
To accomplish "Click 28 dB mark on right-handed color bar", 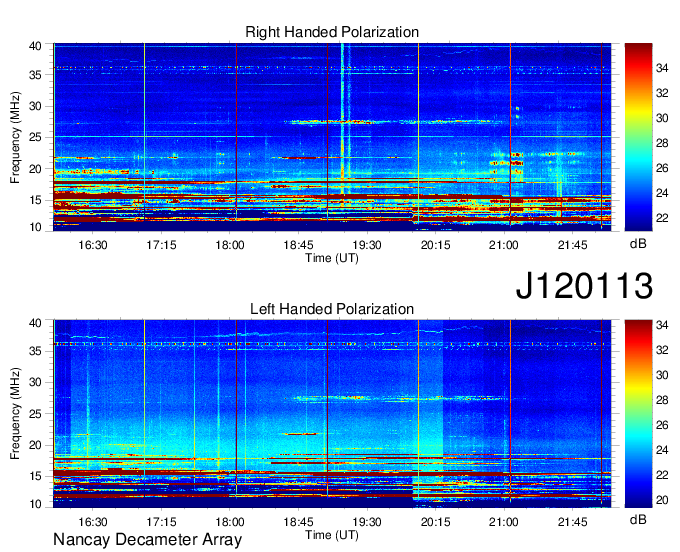I will coord(662,143).
